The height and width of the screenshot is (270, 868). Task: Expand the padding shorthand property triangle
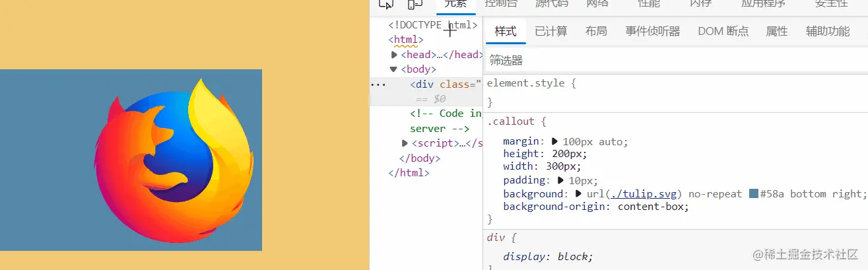[x=560, y=180]
